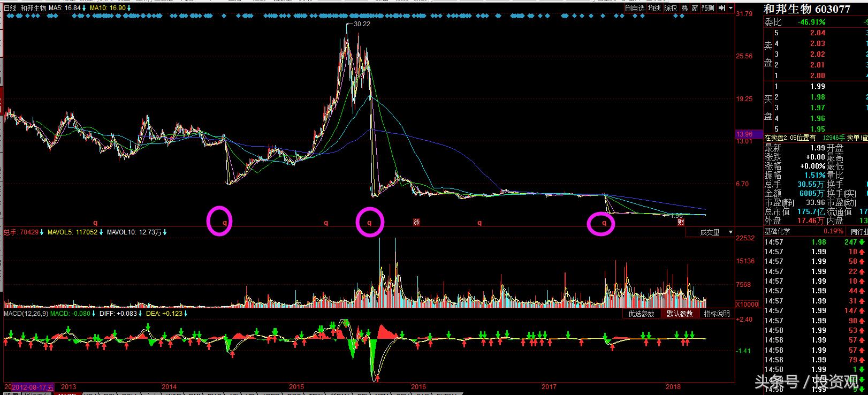Click the MACD(12,26,9) indicator label

click(x=26, y=314)
